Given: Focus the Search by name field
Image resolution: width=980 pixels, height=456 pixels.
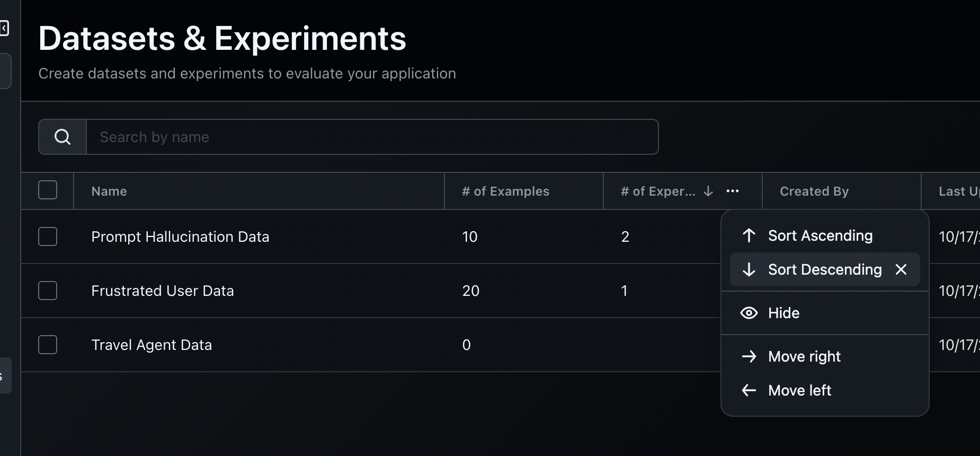Looking at the screenshot, I should coord(372,137).
